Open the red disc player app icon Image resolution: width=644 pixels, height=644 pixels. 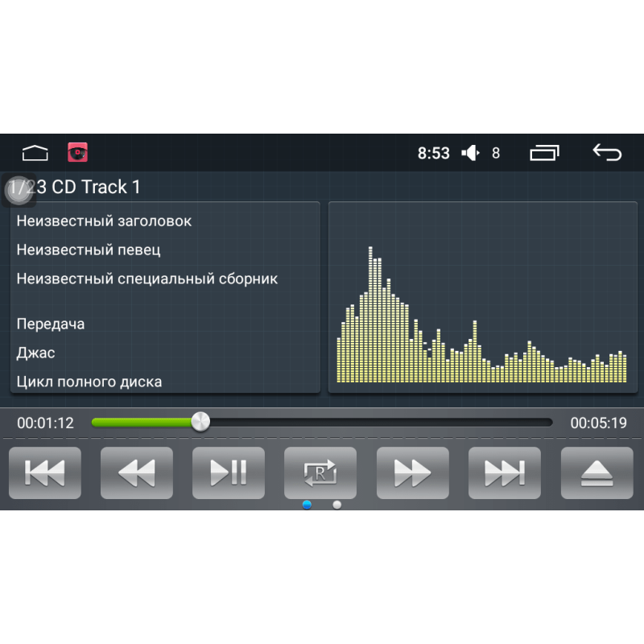click(x=77, y=152)
